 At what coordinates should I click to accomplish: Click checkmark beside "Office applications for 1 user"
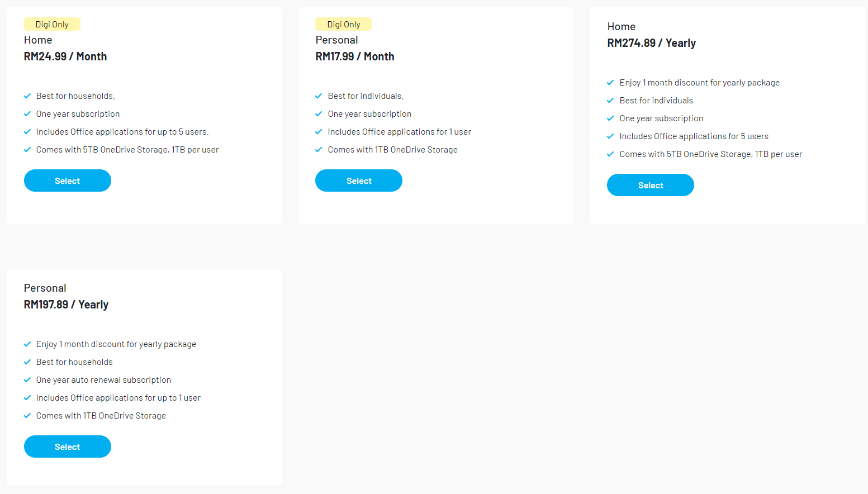[319, 132]
